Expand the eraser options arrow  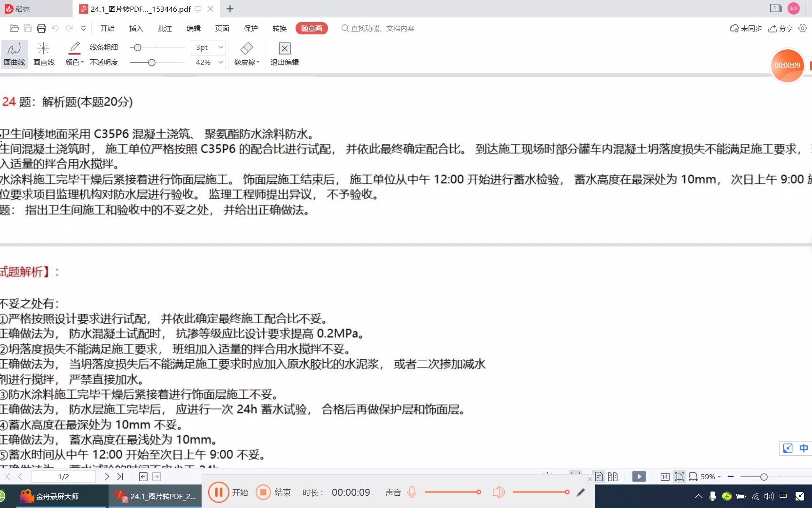258,62
